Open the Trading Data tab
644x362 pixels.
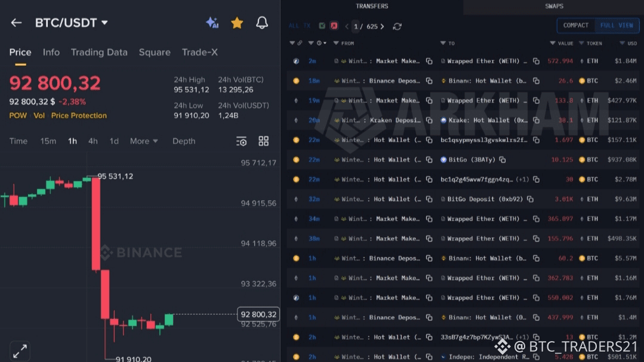tap(99, 52)
